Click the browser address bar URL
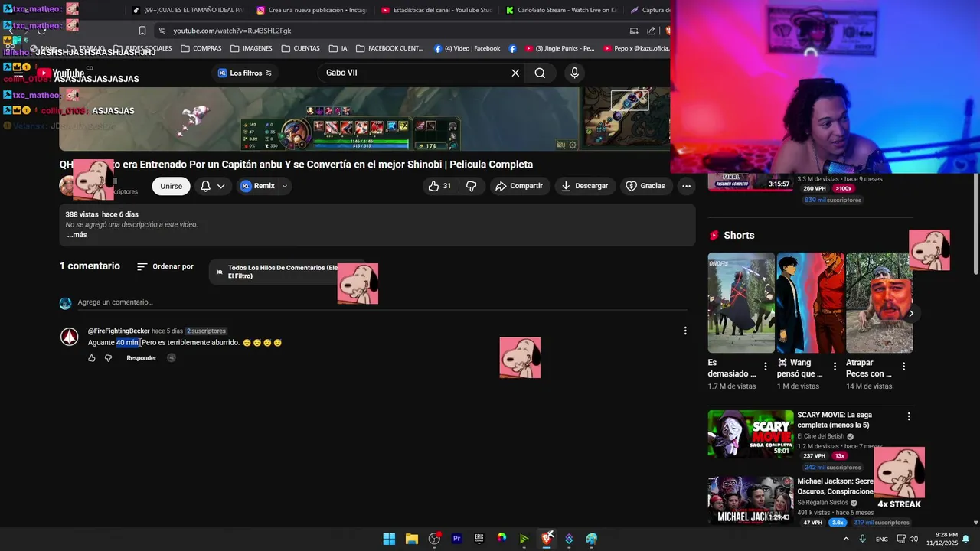The image size is (980, 551). 232,31
